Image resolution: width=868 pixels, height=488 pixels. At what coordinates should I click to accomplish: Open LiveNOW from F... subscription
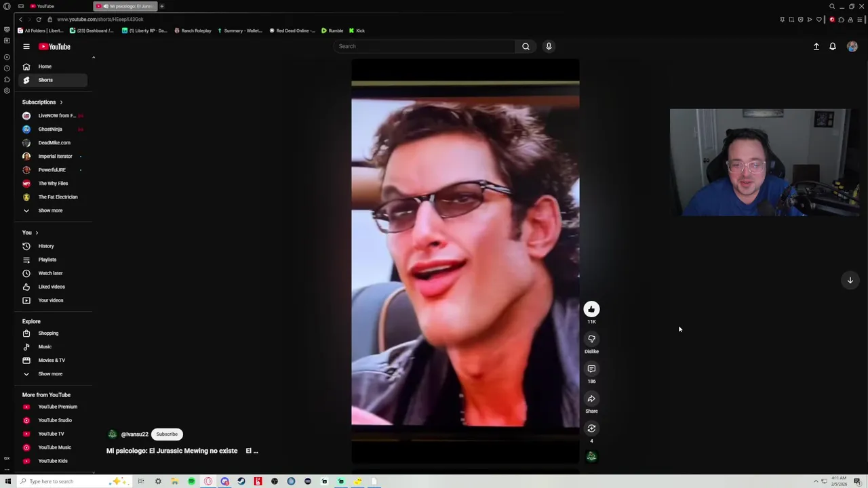click(54, 116)
